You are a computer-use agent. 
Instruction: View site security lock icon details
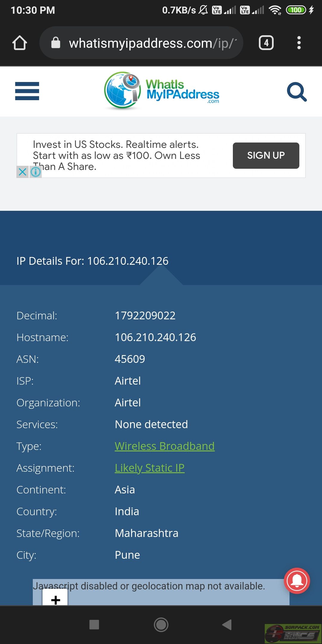(x=56, y=43)
